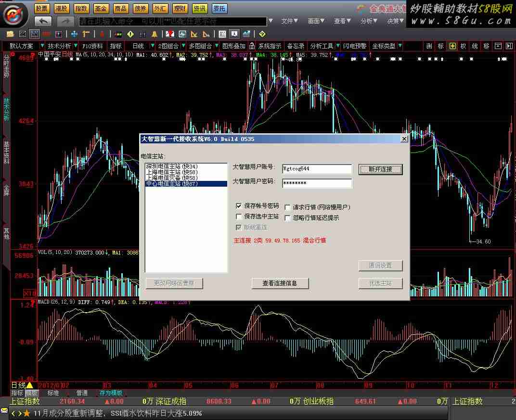Screen dimensions: 516x420
Task: Click the mail envelope icon in status bar
Action: [4, 410]
